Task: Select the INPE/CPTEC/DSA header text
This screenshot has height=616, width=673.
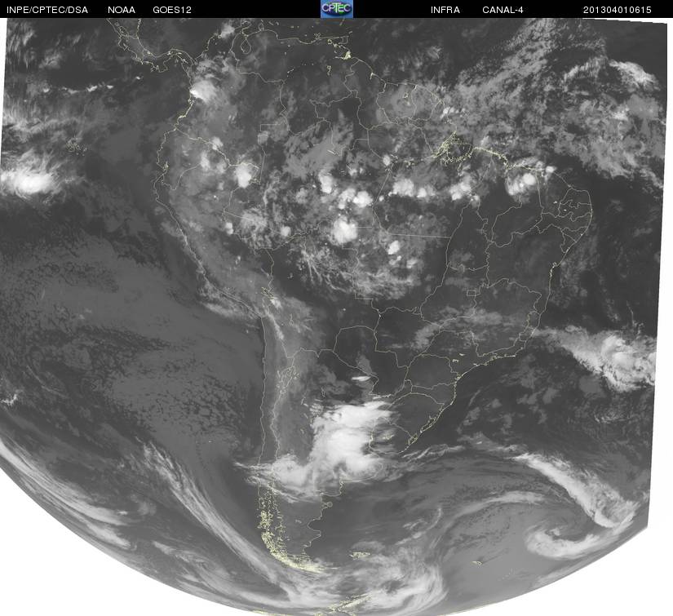Action: (x=47, y=10)
